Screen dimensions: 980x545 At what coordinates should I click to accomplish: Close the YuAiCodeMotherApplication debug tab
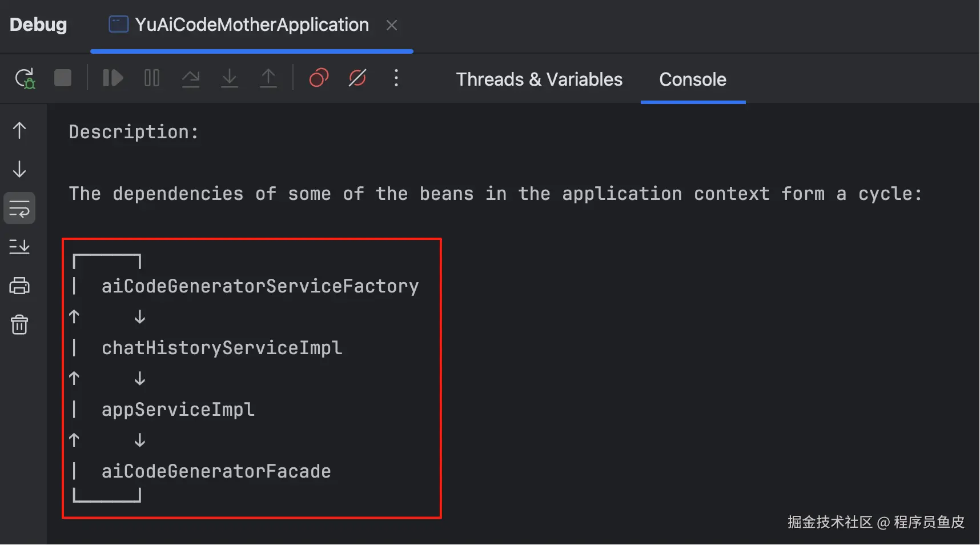click(x=391, y=25)
